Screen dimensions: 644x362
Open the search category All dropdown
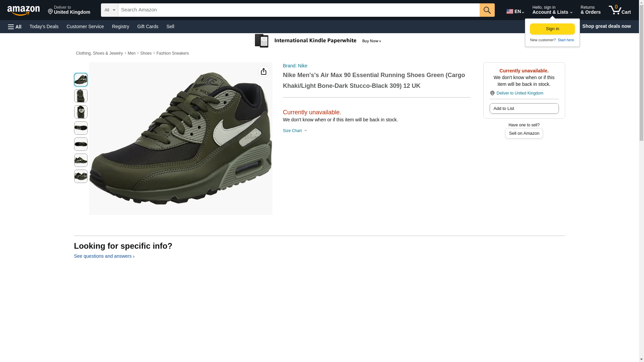tap(109, 10)
